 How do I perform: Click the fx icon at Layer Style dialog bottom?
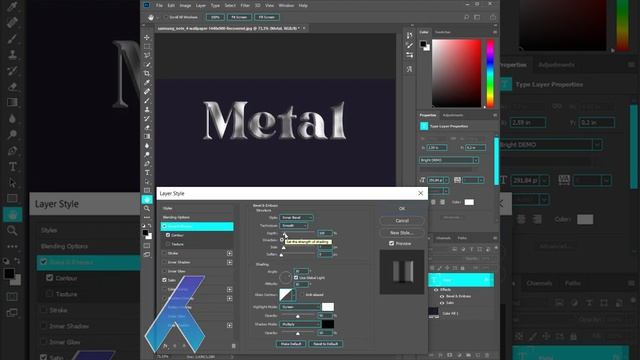165,346
